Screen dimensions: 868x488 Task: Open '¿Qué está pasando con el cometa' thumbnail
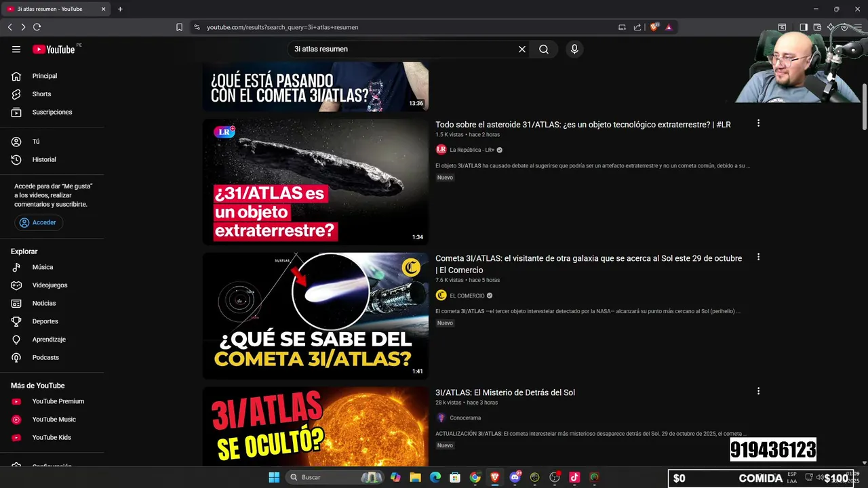tap(316, 87)
